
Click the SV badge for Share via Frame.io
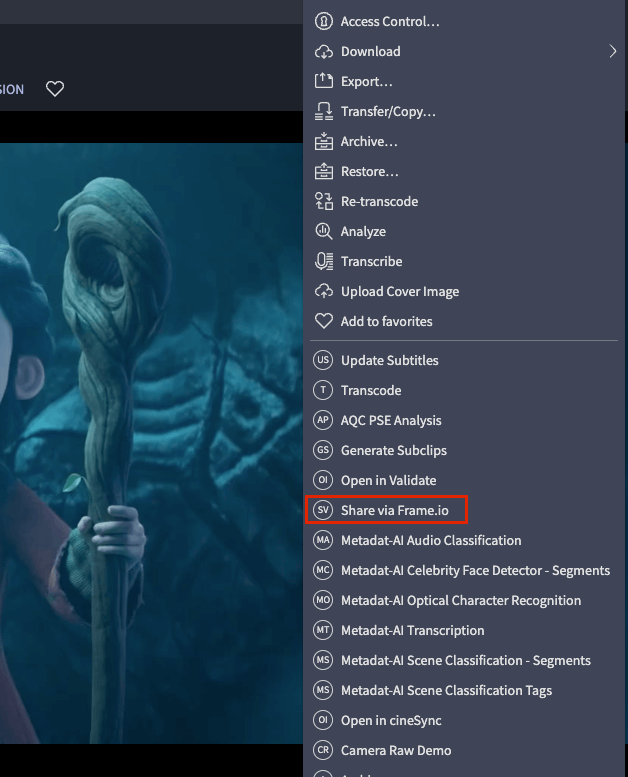click(323, 510)
